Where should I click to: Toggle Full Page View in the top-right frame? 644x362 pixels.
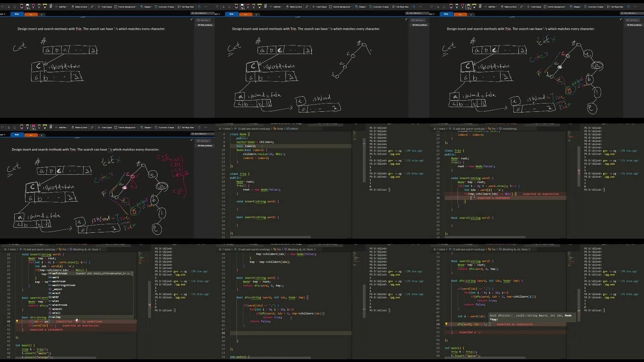tap(616, 7)
